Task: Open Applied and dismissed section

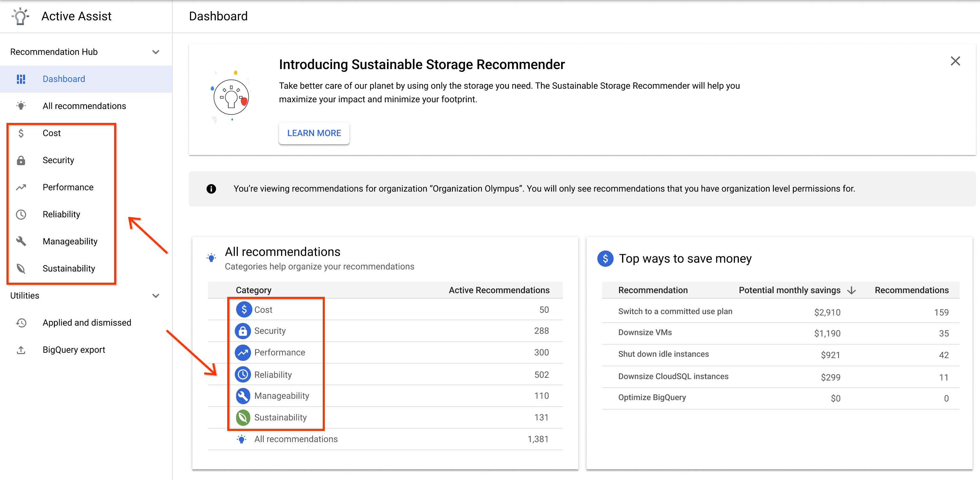Action: (x=87, y=323)
